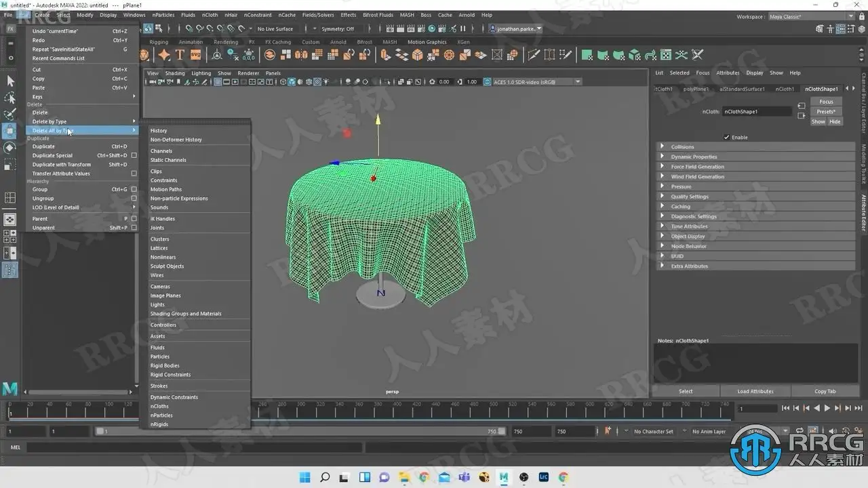The width and height of the screenshot is (868, 488).
Task: Expand the Caching section
Action: [756, 207]
